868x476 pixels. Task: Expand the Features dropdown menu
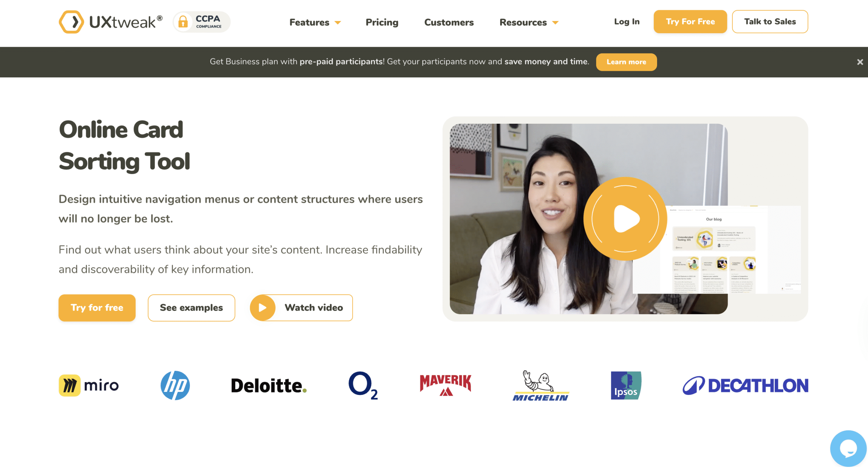pos(315,22)
